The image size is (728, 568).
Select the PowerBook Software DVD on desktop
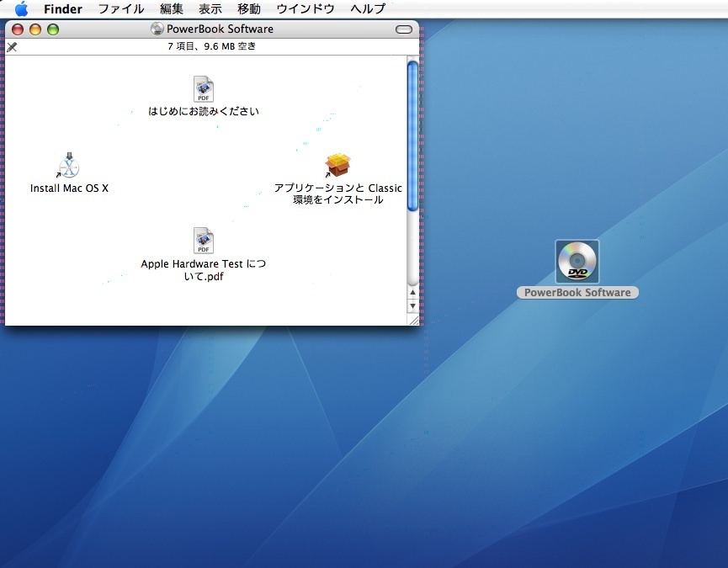click(x=577, y=261)
